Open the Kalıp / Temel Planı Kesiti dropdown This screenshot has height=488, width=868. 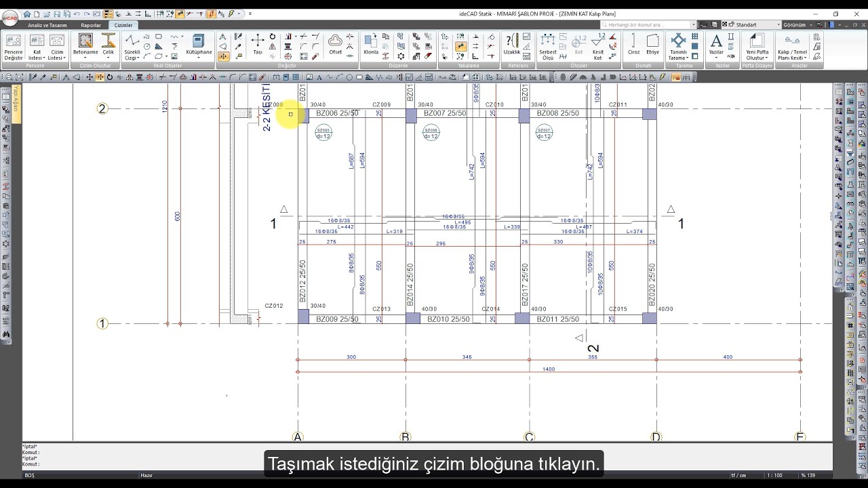(792, 47)
